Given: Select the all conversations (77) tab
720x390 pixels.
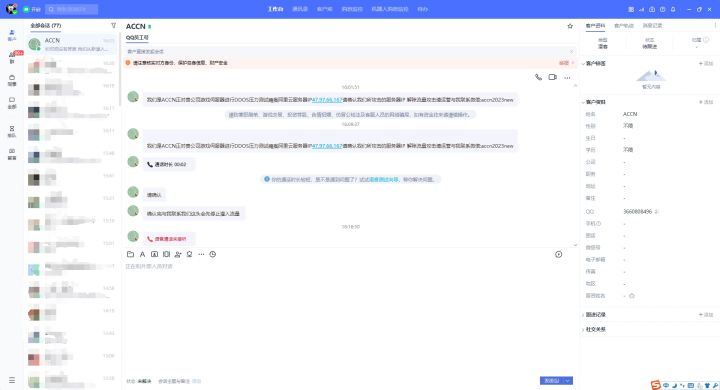Looking at the screenshot, I should point(45,26).
